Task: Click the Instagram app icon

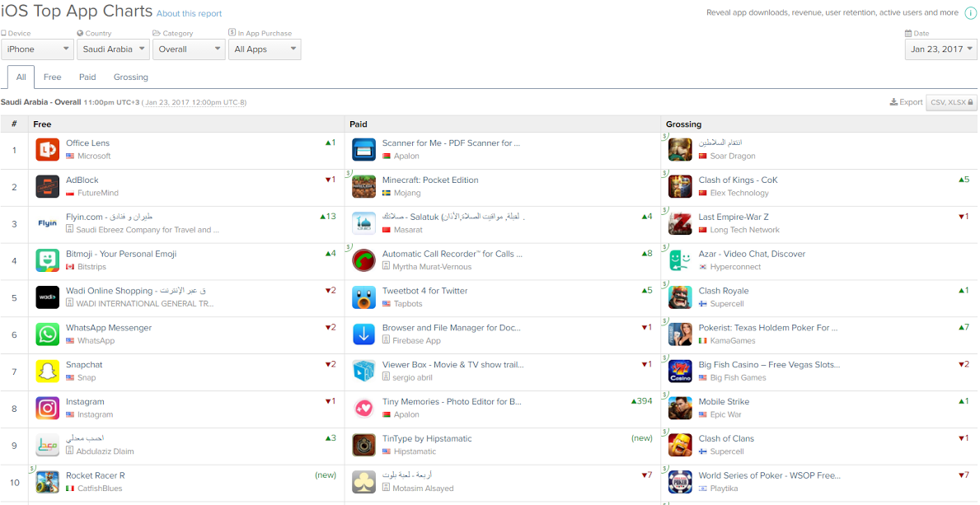Action: (x=48, y=408)
